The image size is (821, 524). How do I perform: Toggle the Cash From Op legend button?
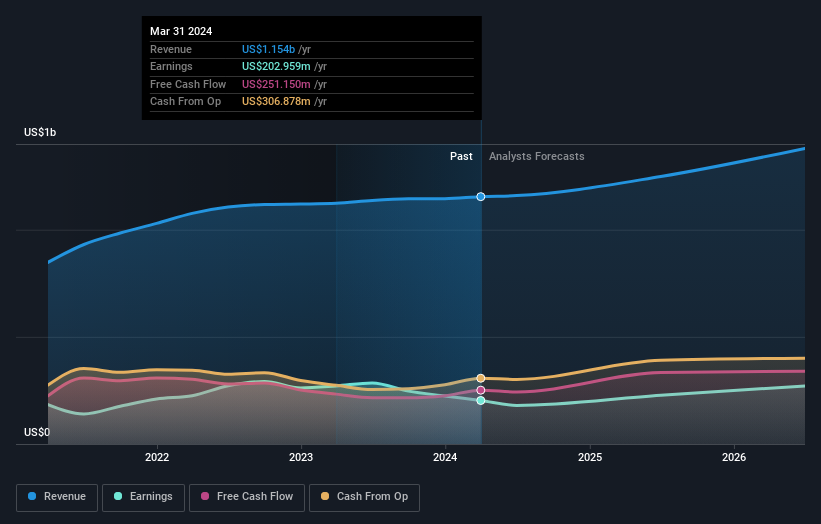click(364, 497)
